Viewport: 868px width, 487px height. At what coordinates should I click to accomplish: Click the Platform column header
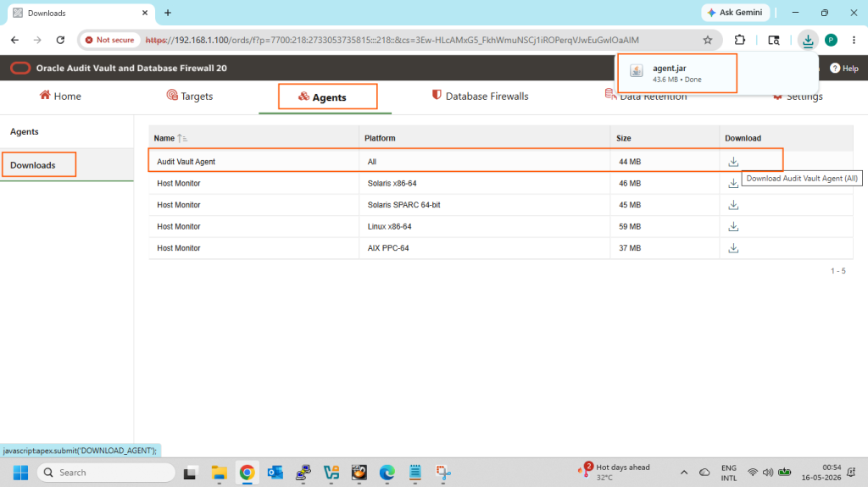pos(380,138)
